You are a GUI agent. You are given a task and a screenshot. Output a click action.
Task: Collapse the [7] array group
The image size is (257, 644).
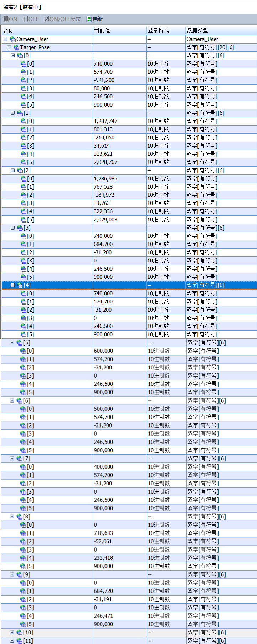[12, 458]
